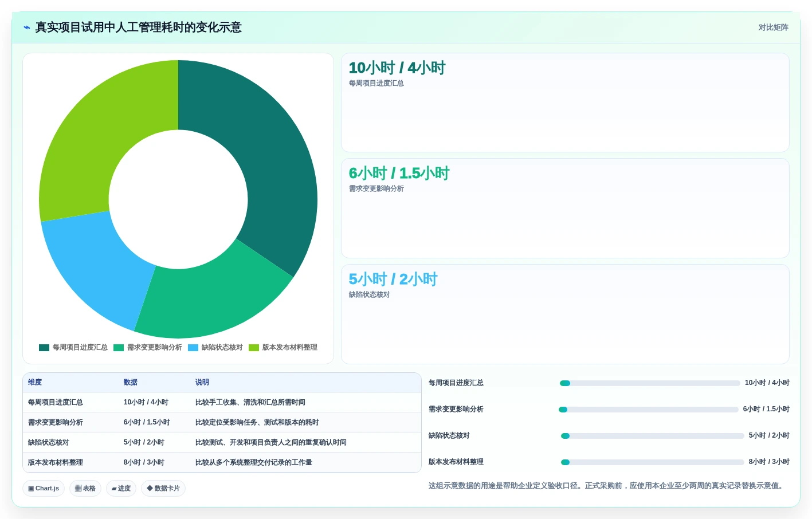
Task: Click the 10小时 / 4小时 card heading
Action: pos(397,68)
